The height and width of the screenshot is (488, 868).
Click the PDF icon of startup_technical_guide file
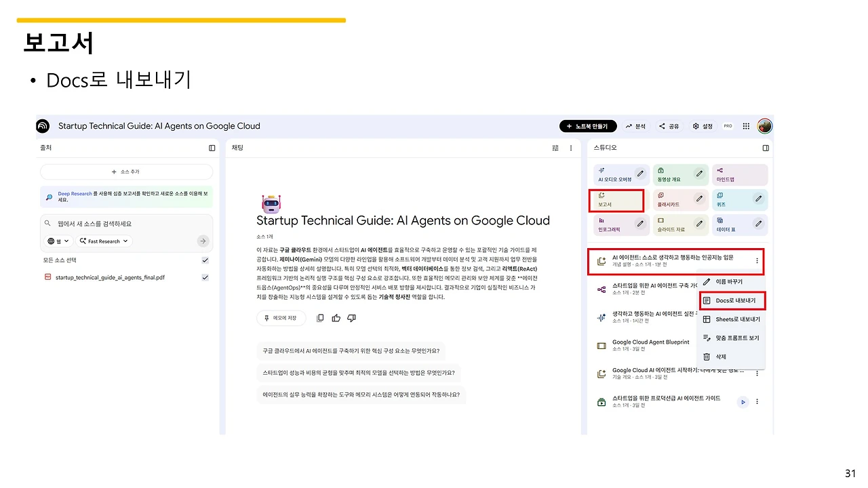point(47,277)
